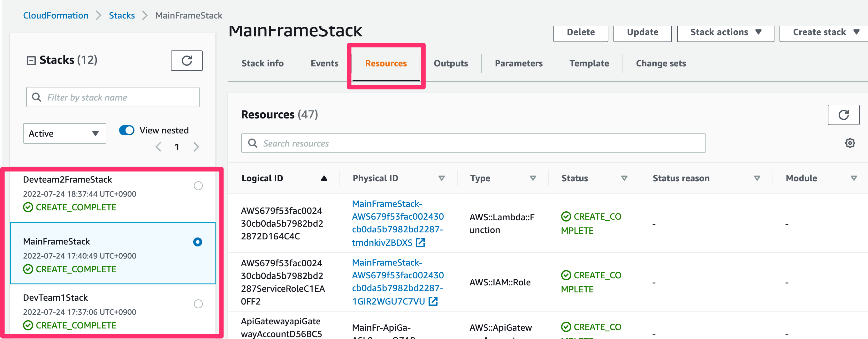Open the Active status filter dropdown
This screenshot has height=339, width=868.
coord(65,133)
